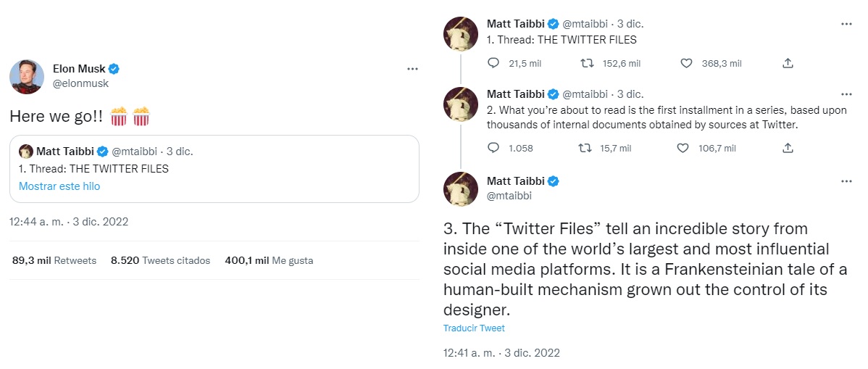
Task: Reply to the second thread tweet
Action: click(x=494, y=148)
